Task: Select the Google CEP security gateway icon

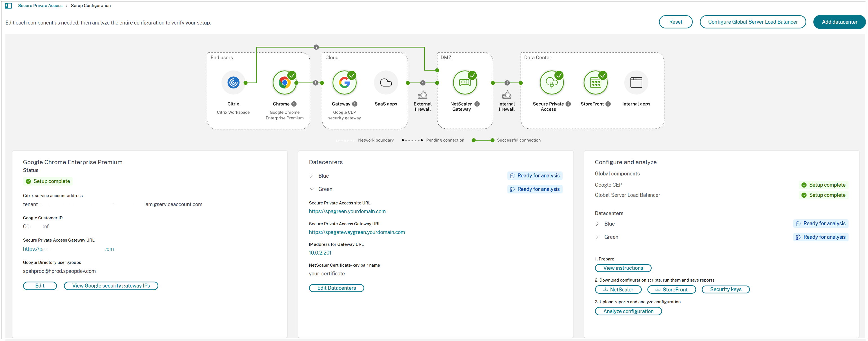Action: (x=344, y=82)
